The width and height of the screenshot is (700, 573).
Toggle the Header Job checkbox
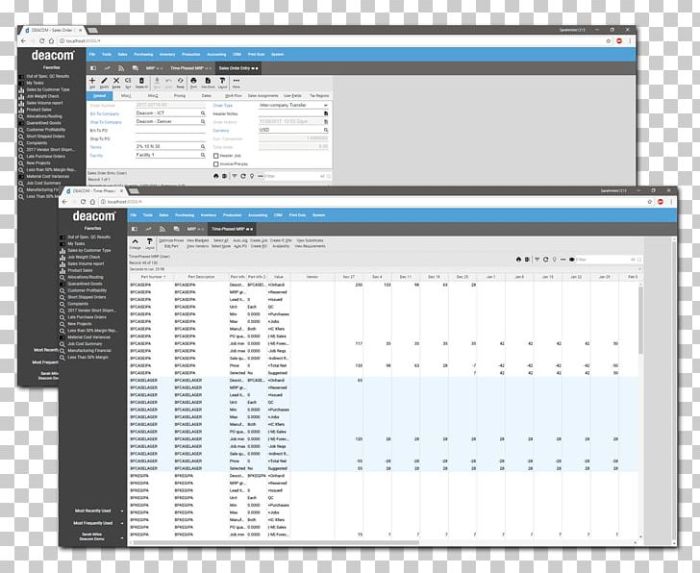click(x=216, y=156)
